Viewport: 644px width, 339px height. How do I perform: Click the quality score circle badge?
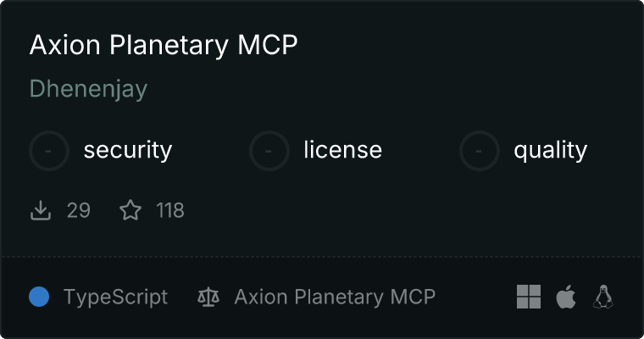480,151
